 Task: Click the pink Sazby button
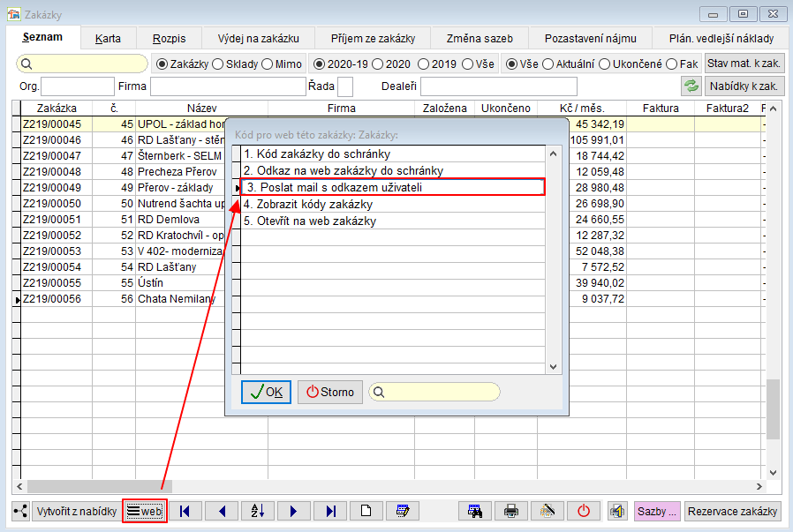657,511
